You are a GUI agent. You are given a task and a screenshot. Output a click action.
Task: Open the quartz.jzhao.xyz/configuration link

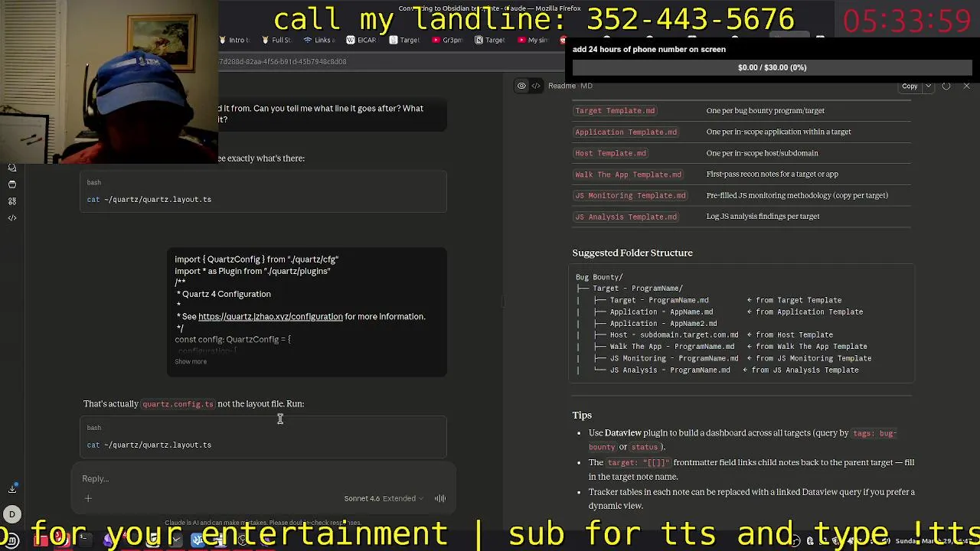(270, 316)
